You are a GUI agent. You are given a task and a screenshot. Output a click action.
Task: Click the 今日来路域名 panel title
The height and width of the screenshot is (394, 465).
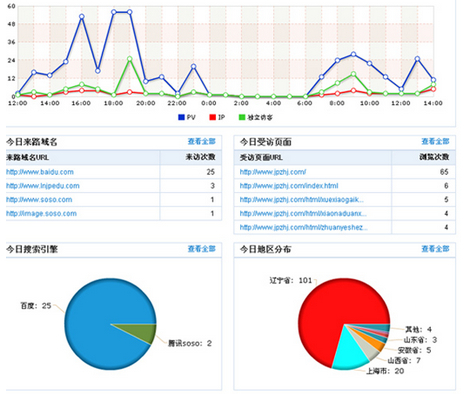[32, 142]
